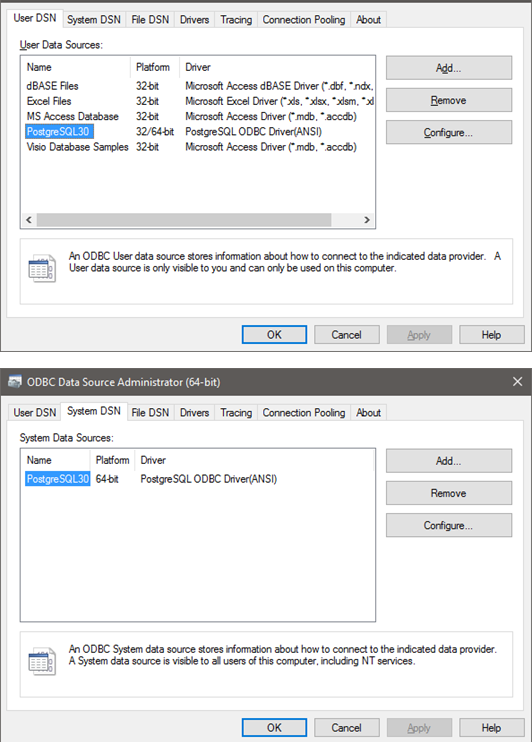Click scroll right arrow in User Data Sources
This screenshot has height=742, width=532.
(367, 220)
